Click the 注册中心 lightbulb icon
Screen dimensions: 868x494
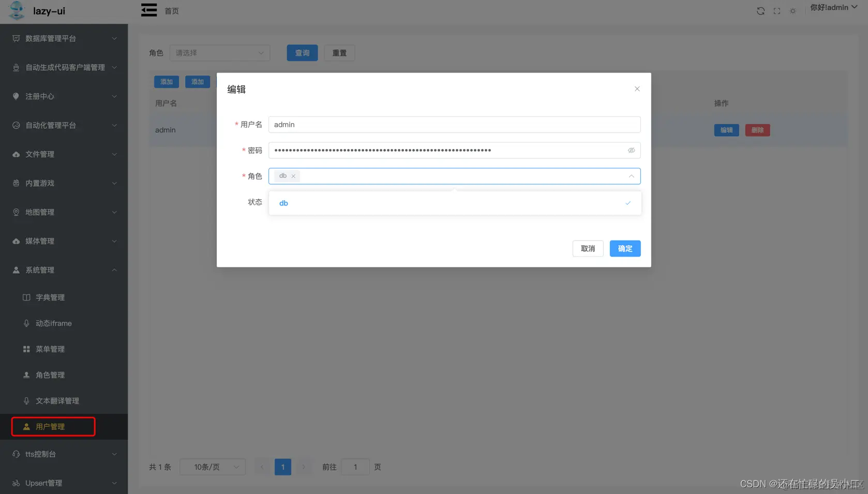coord(16,96)
